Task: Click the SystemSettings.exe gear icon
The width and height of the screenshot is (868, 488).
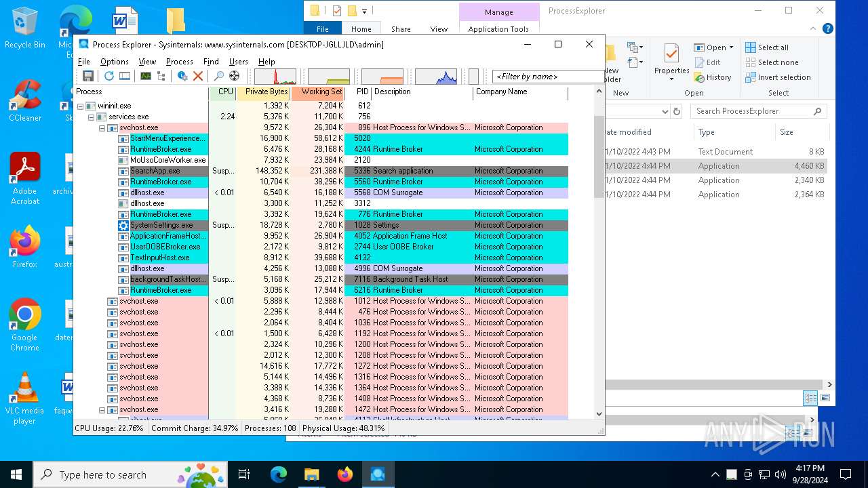Action: [123, 225]
